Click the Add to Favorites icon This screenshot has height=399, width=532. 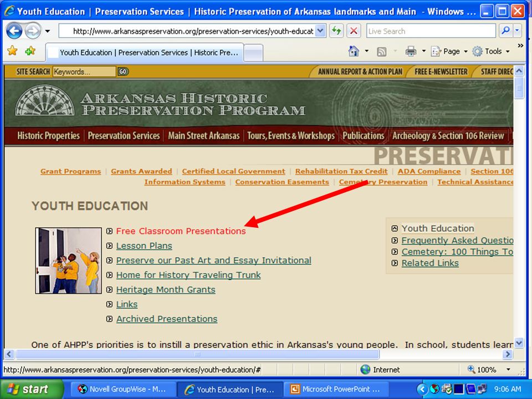[30, 51]
